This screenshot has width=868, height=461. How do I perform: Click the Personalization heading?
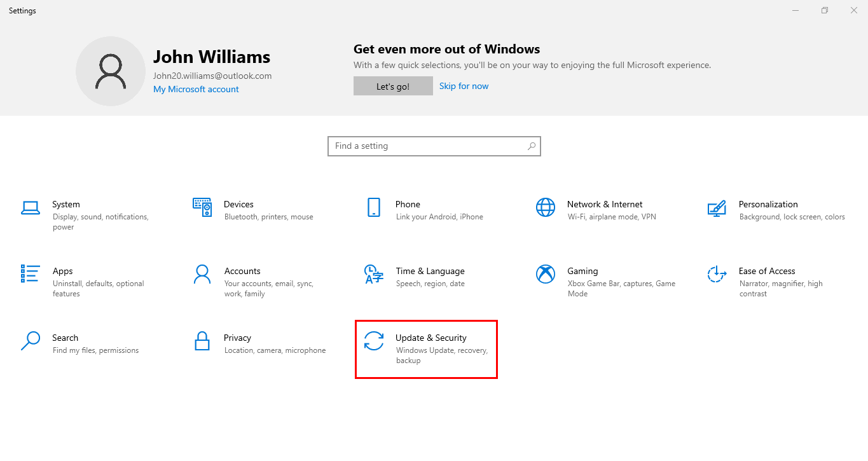[768, 205]
